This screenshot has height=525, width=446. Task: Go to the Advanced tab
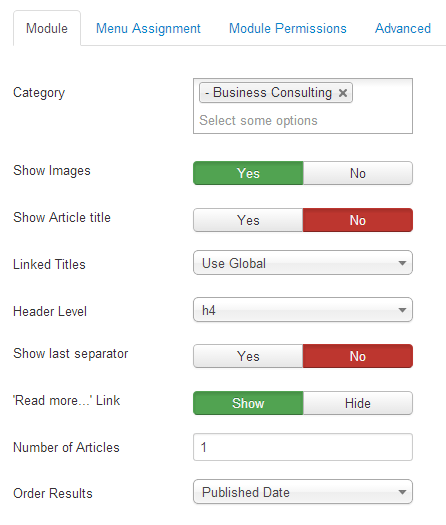403,28
